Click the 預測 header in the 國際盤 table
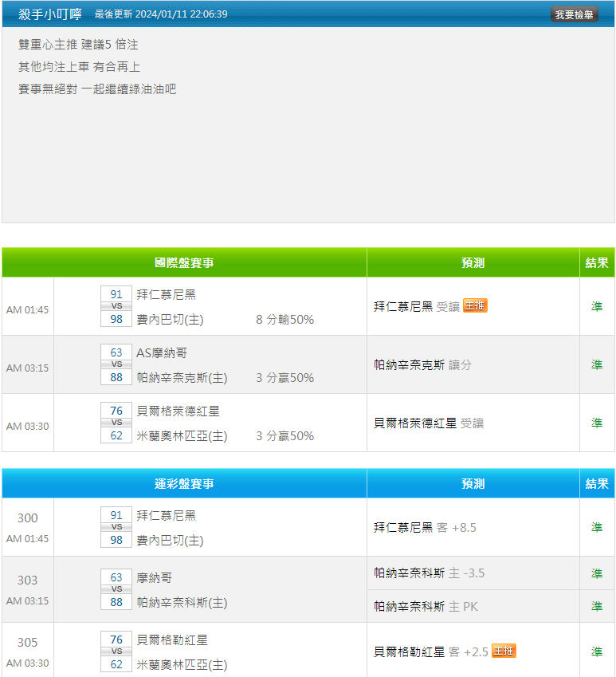The height and width of the screenshot is (677, 616). click(x=473, y=262)
